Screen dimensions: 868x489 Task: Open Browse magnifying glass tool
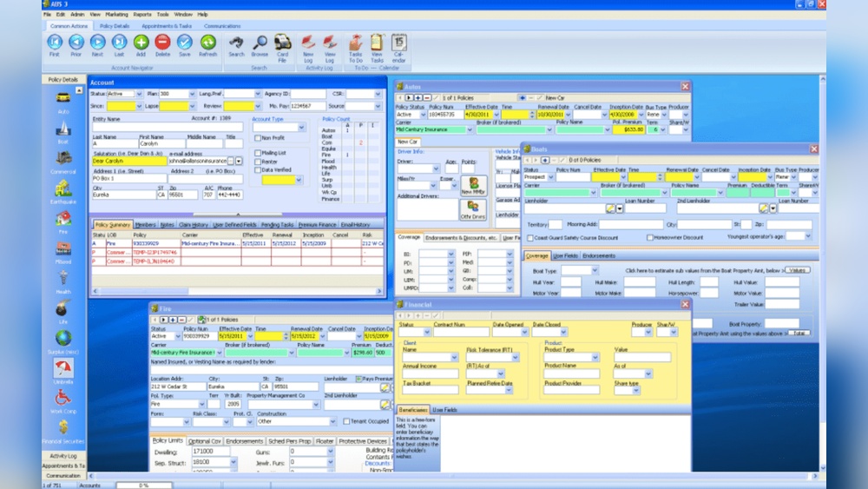coord(260,43)
